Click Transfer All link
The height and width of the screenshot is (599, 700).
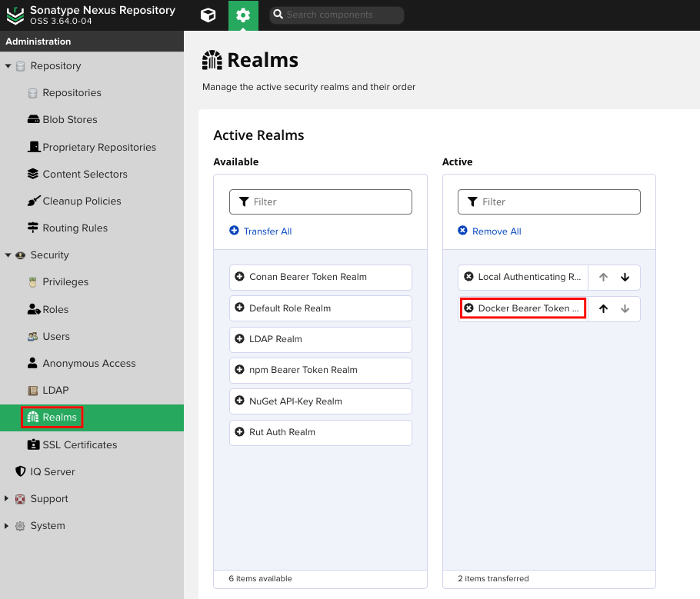[268, 231]
